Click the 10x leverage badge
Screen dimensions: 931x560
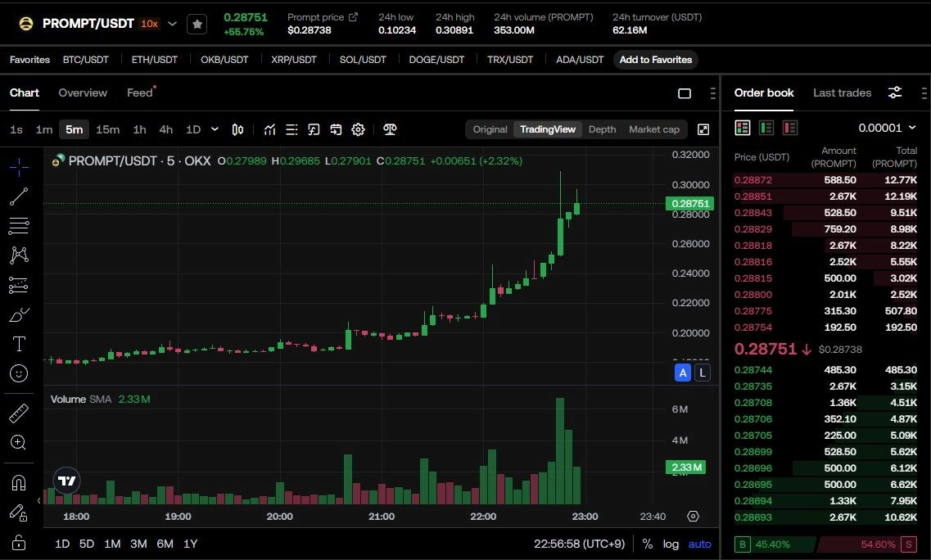(149, 25)
